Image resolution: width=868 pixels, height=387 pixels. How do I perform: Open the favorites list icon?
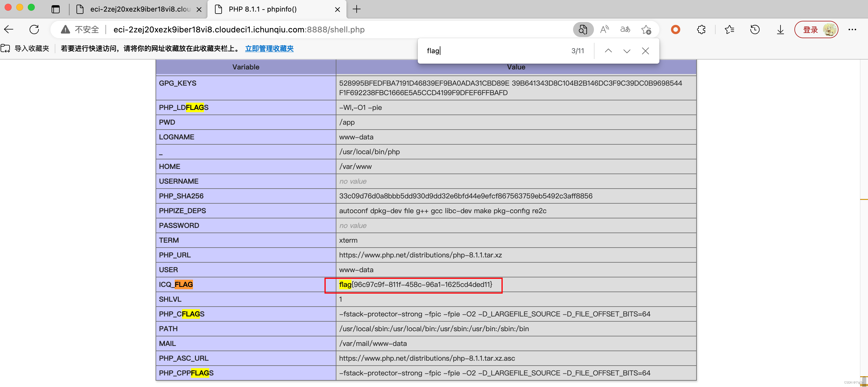click(x=729, y=30)
